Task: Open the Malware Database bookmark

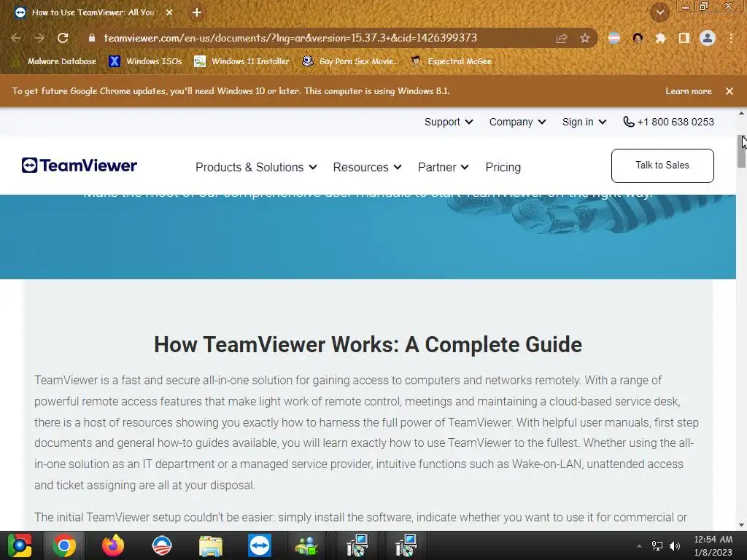Action: pyautogui.click(x=55, y=61)
